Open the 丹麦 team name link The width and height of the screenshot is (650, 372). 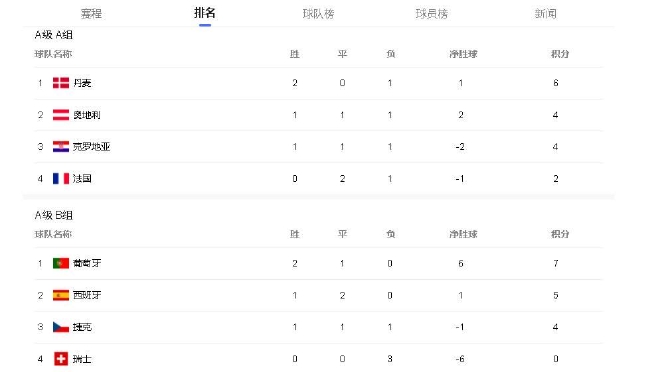[82, 83]
